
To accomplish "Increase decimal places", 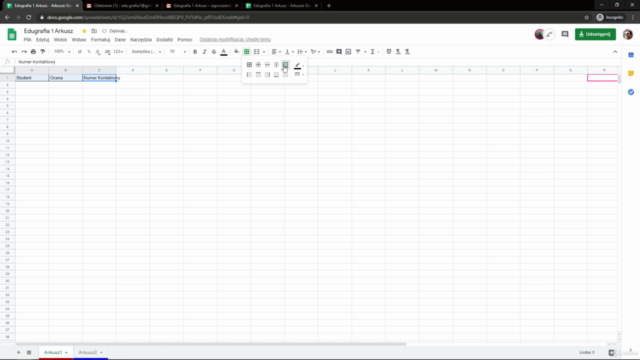I will click(107, 52).
